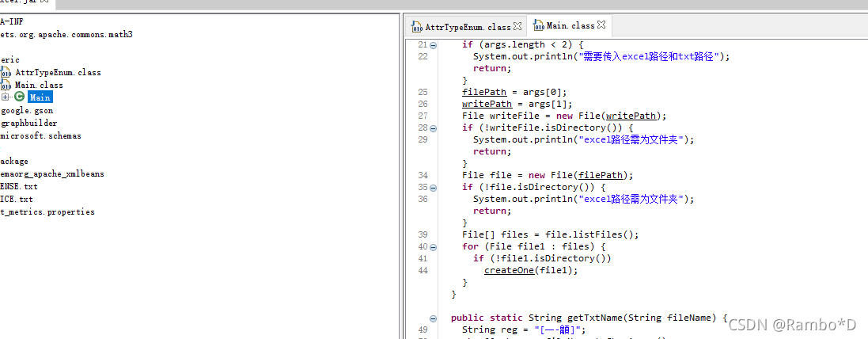Open the LICENSE.txt tree entry
Viewport: 868px width, 339px height.
pos(19,187)
